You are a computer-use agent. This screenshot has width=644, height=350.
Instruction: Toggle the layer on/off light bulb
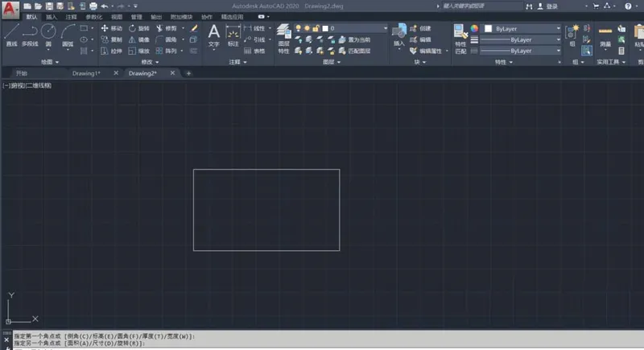click(298, 28)
